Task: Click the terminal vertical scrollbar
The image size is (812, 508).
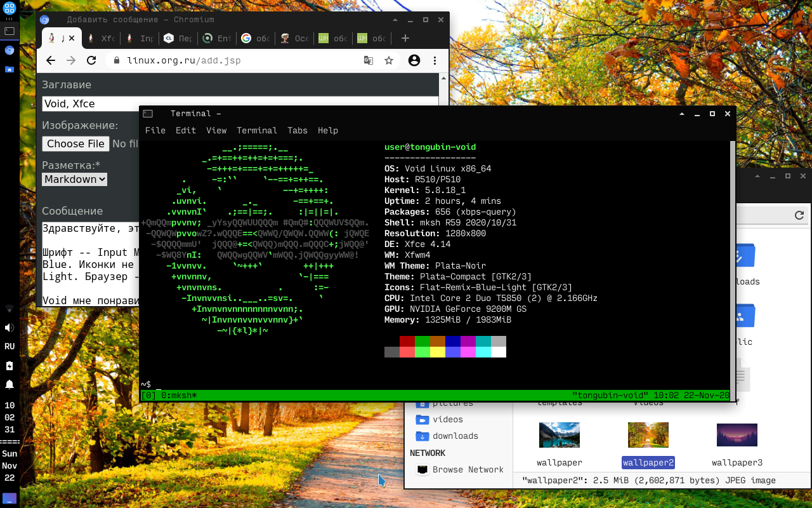Action: coord(733,270)
